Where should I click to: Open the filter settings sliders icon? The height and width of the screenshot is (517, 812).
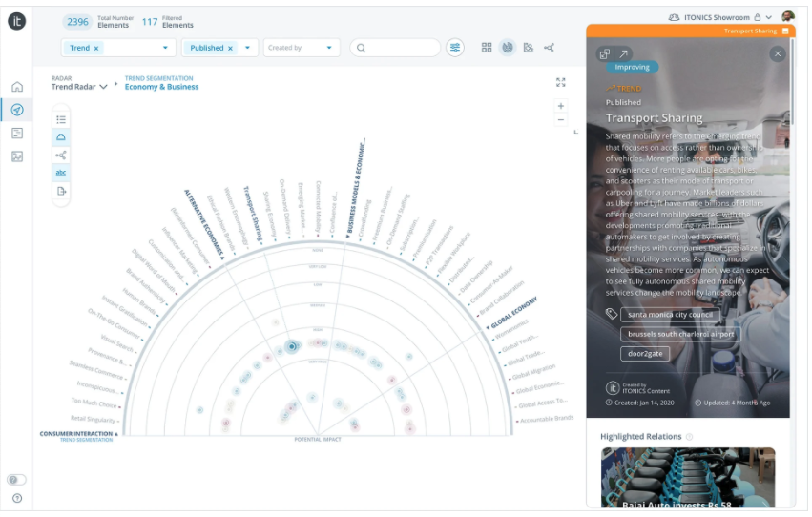pyautogui.click(x=455, y=48)
